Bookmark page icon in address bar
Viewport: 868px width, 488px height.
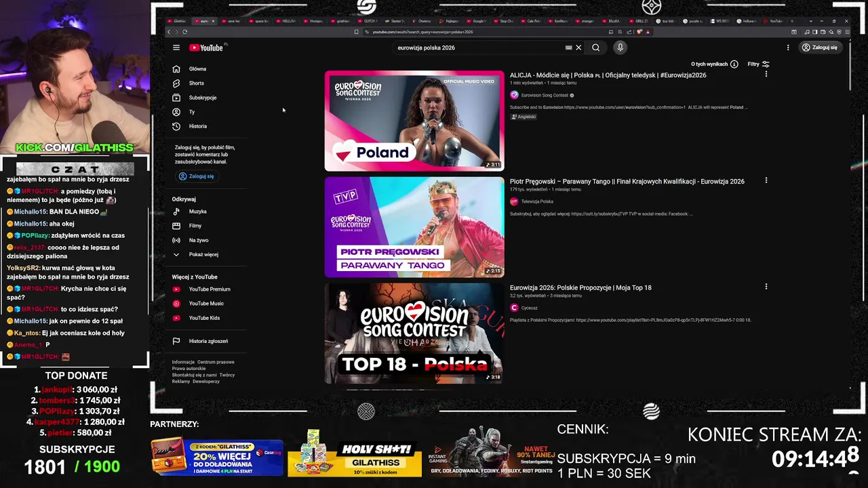point(357,32)
